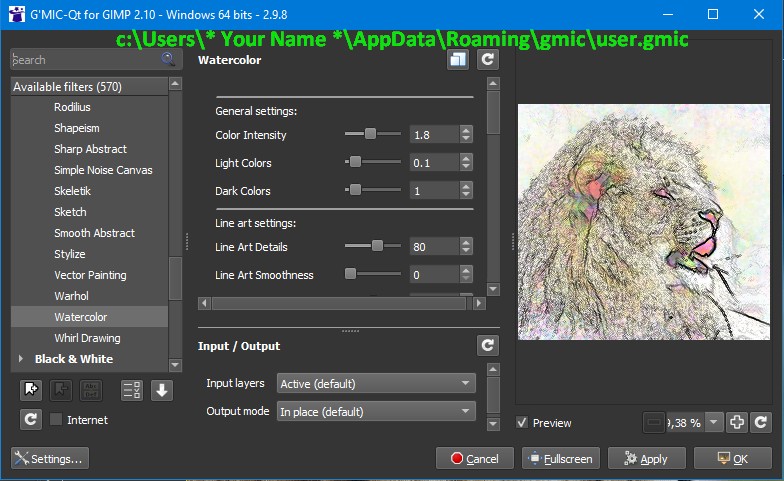The image size is (784, 481).
Task: Click parameters horizontal scrollbar left arrow
Action: 204,303
